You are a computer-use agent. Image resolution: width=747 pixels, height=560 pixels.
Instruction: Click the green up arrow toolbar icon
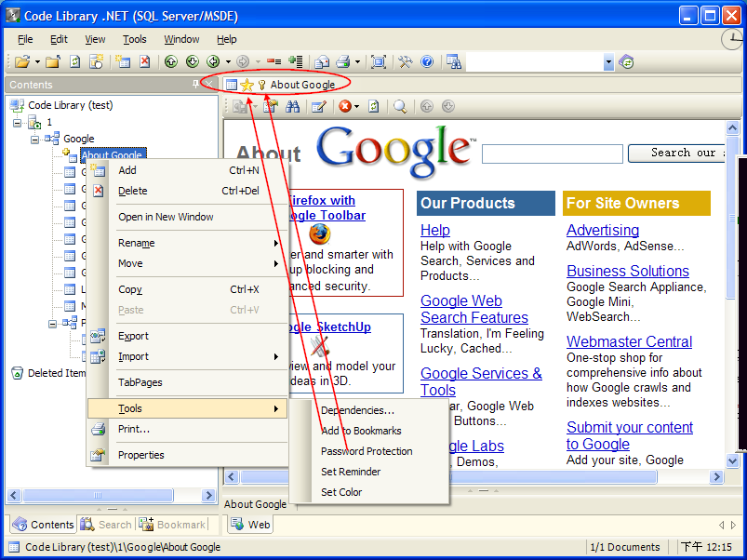click(x=171, y=62)
